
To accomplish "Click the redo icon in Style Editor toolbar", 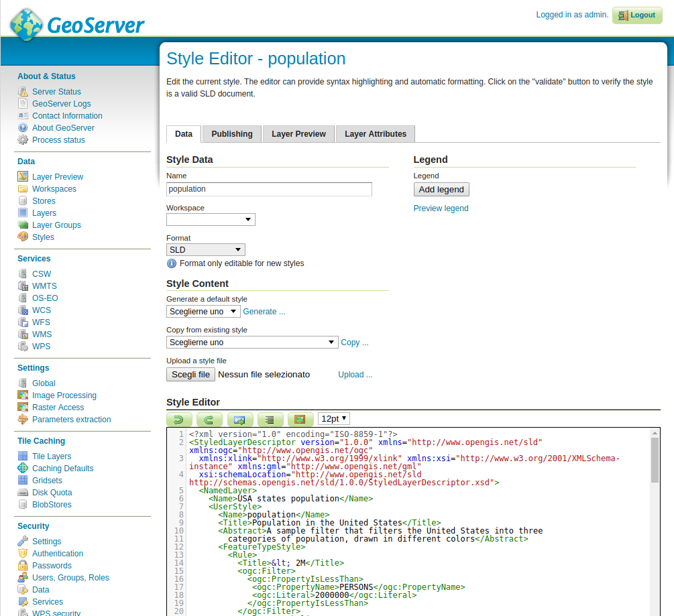I will point(209,419).
